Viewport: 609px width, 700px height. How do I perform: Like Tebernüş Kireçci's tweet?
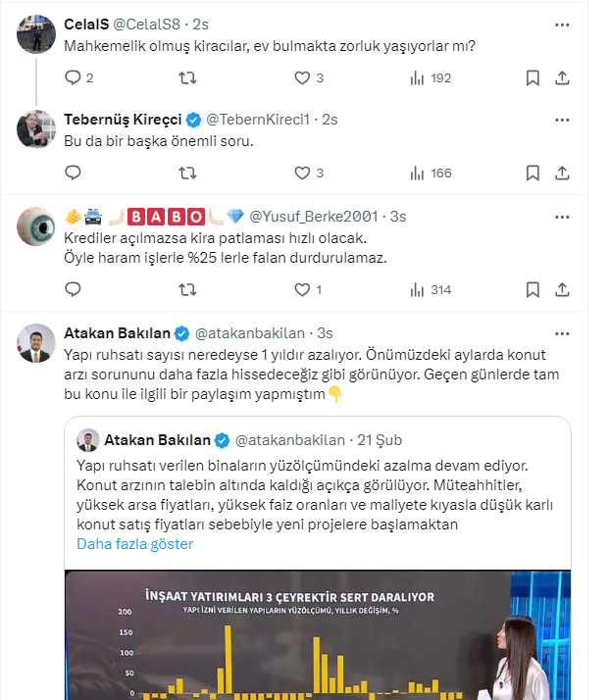[x=302, y=173]
